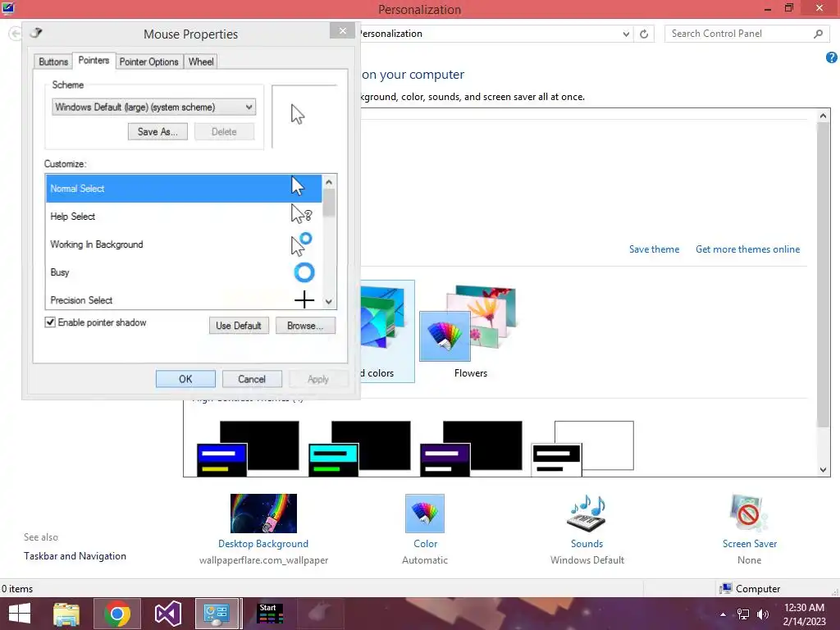
Task: Toggle Enable pointer shadow checkbox
Action: tap(50, 322)
